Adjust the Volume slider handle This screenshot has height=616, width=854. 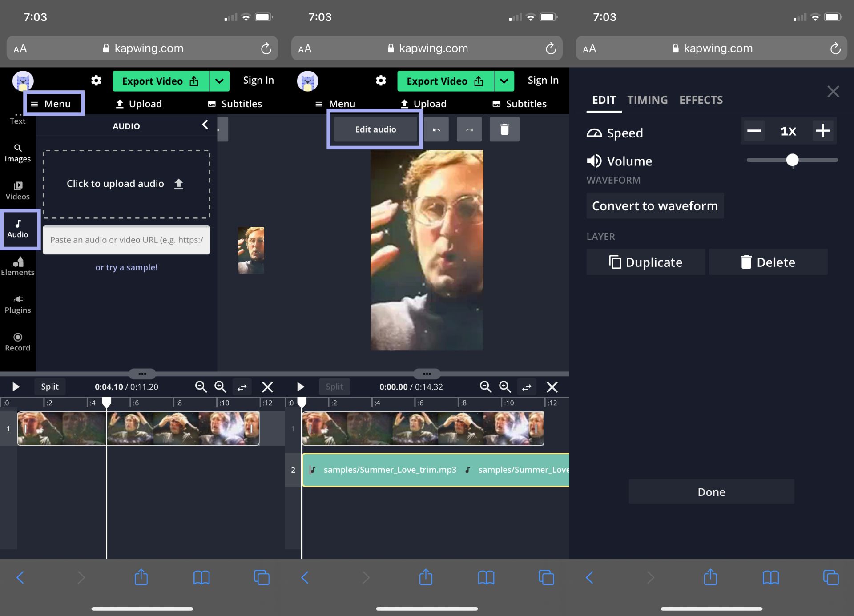792,160
